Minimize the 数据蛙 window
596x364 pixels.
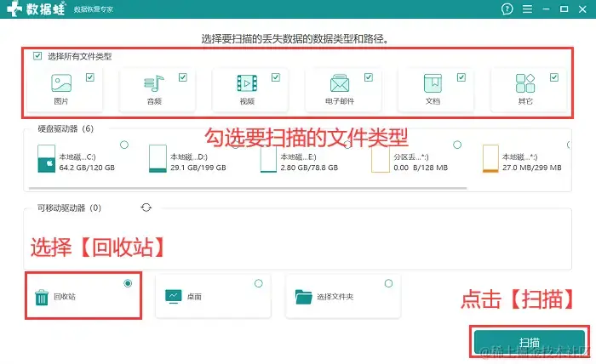(x=547, y=9)
